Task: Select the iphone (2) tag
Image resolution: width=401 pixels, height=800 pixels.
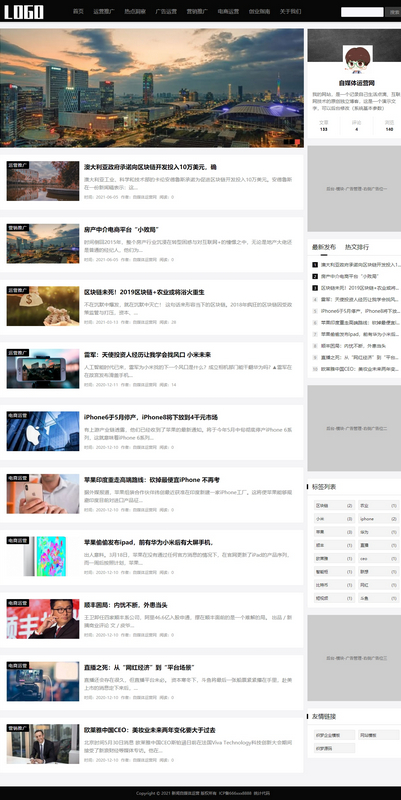Action: (378, 519)
